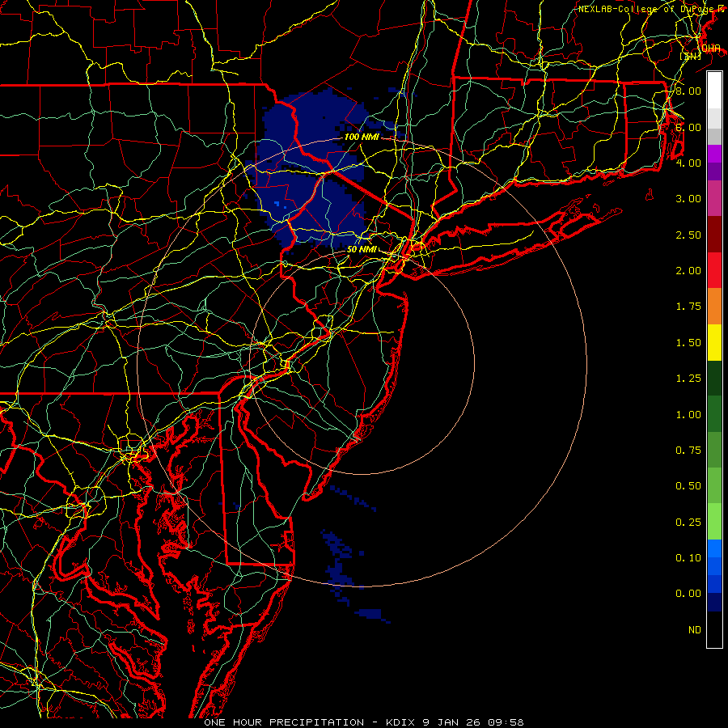Click the '0.75' scale label
The height and width of the screenshot is (728, 728).
(x=688, y=451)
